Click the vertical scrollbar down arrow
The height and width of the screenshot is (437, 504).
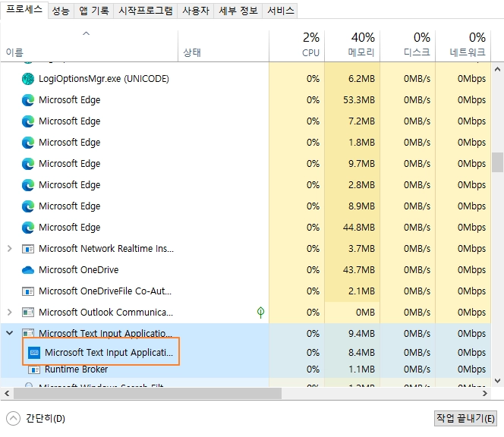pyautogui.click(x=498, y=381)
